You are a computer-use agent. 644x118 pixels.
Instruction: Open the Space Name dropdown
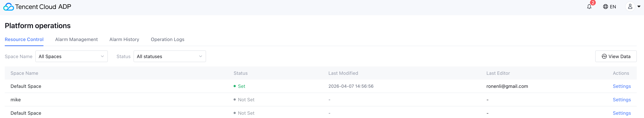72,56
